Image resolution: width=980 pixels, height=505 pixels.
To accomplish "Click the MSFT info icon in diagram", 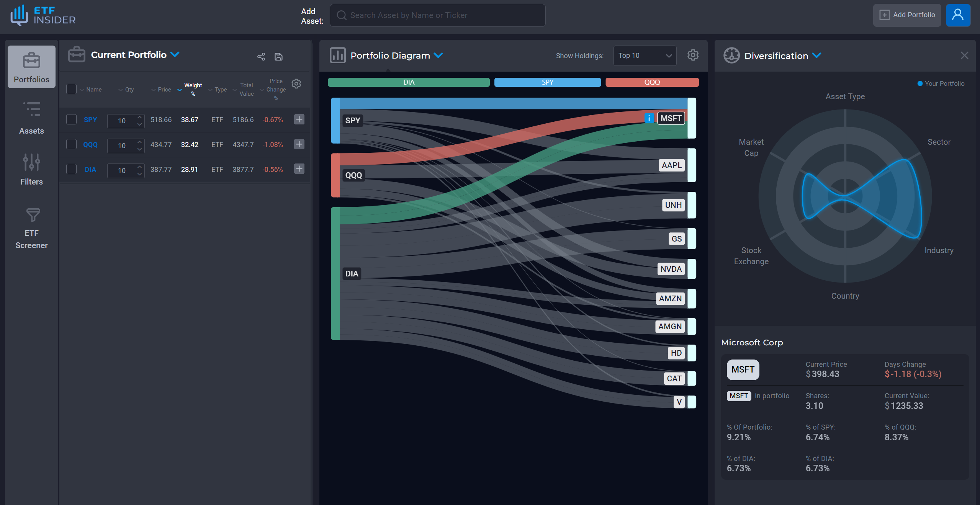I will click(x=649, y=118).
